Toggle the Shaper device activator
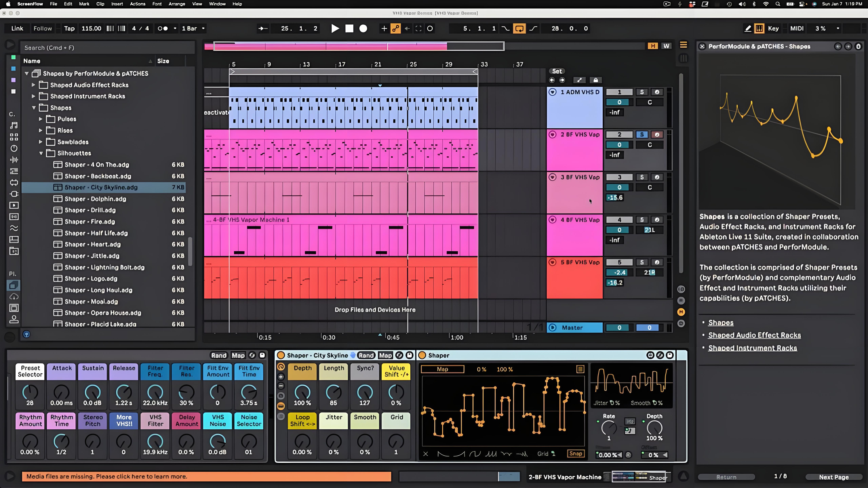 click(x=422, y=356)
